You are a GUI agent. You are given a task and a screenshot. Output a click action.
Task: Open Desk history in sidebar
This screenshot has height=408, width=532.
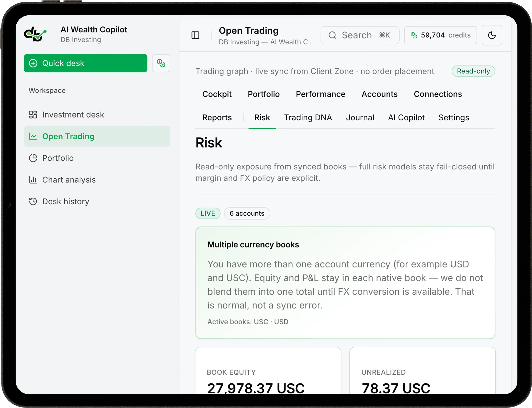point(97,201)
